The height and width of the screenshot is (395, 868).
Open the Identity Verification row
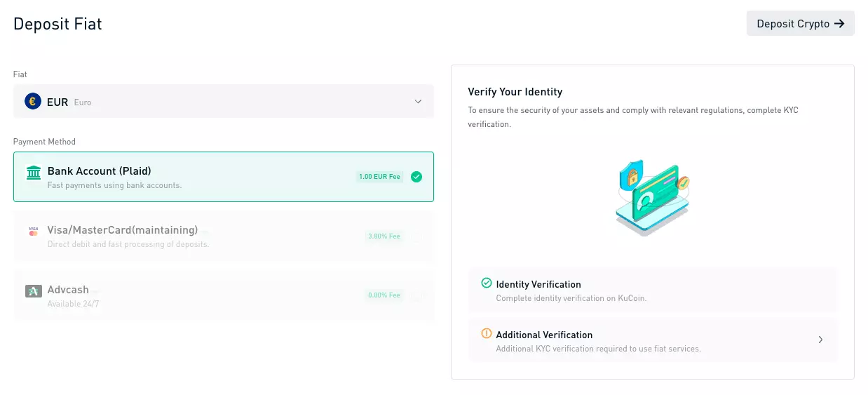point(652,290)
